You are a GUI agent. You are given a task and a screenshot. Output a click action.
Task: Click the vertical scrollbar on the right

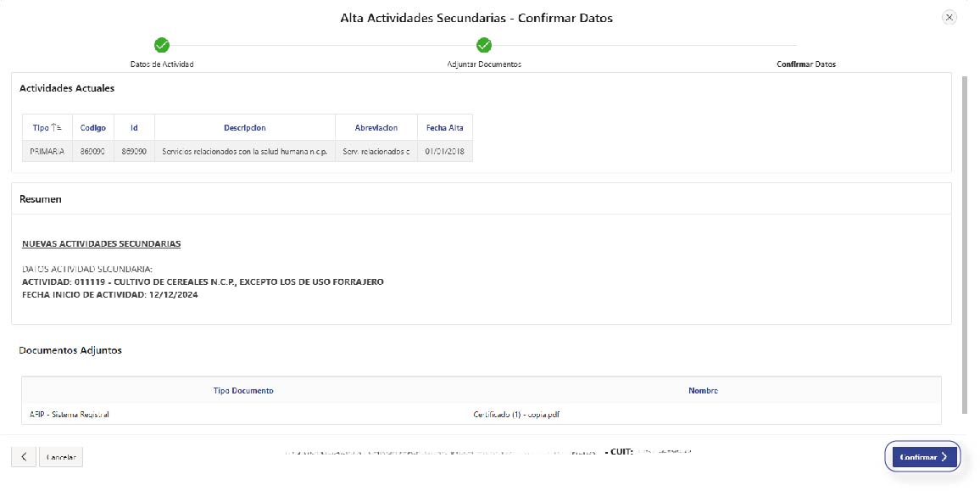pyautogui.click(x=965, y=244)
